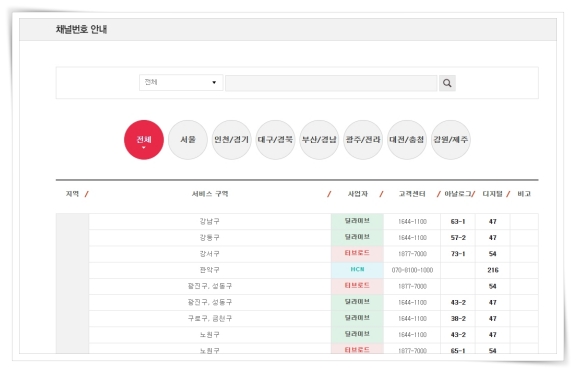Select the 대전/충청 region tab
This screenshot has width=576, height=373.
[x=407, y=140]
